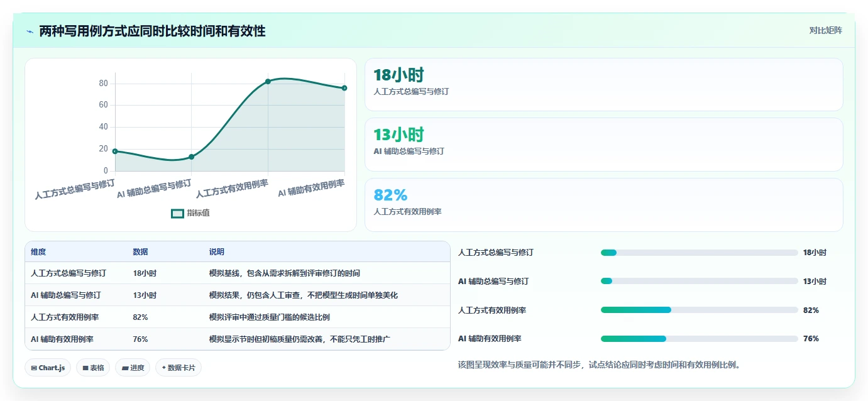The width and height of the screenshot is (868, 401).
Task: Click the 表格 chip
Action: 93,368
